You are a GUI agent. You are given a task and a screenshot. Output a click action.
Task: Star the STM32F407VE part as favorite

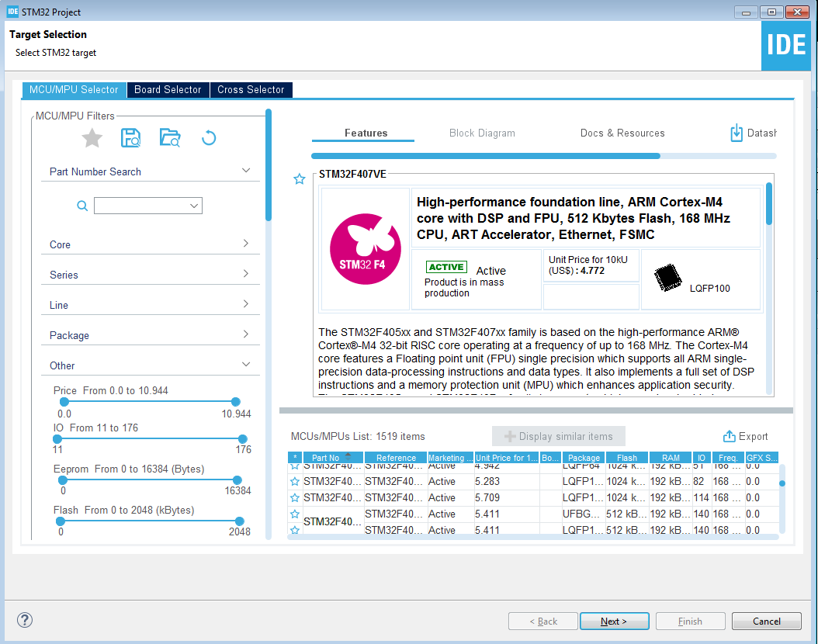click(x=300, y=179)
